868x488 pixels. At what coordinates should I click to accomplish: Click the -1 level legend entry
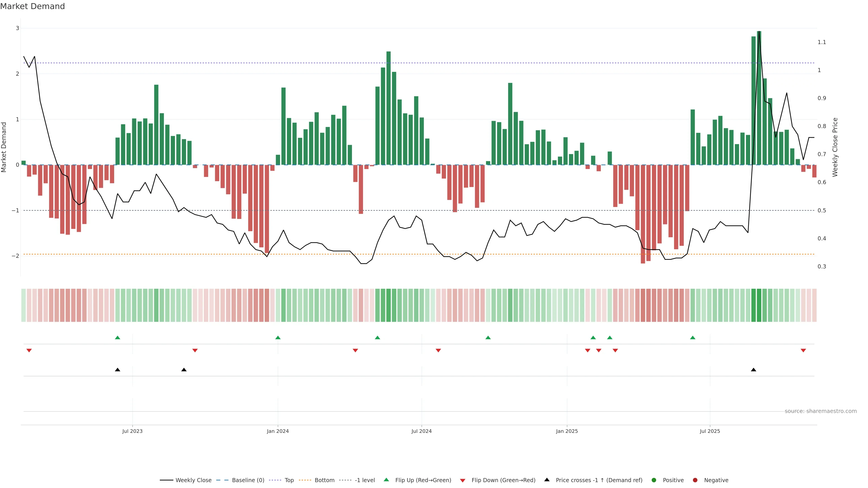click(365, 480)
